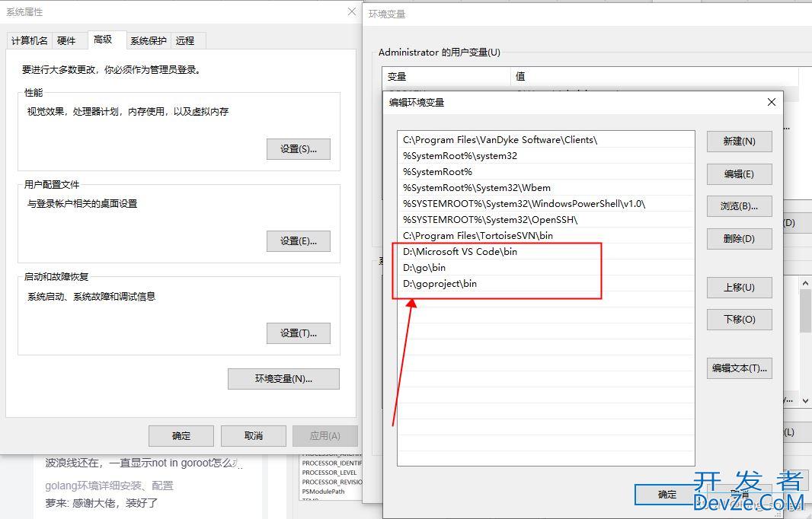The width and height of the screenshot is (812, 519).
Task: Select the 高级 tab
Action: point(103,40)
